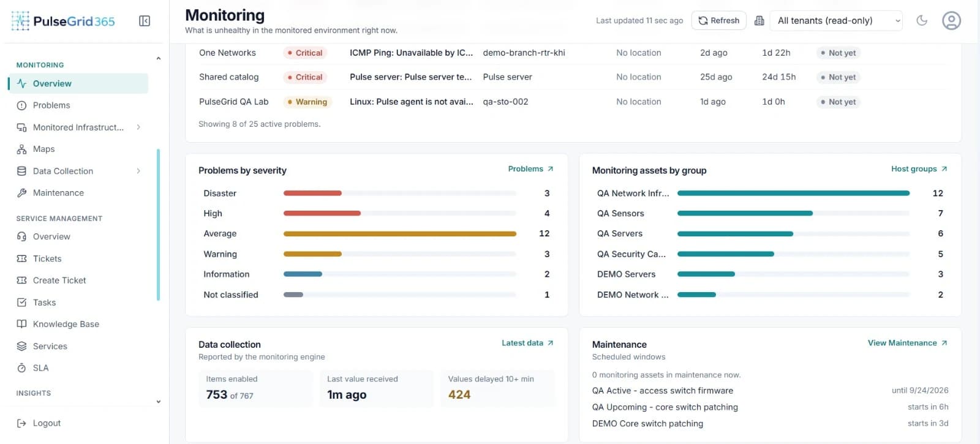This screenshot has width=980, height=444.
Task: Open Monitored Infrastructure menu item
Action: point(78,127)
